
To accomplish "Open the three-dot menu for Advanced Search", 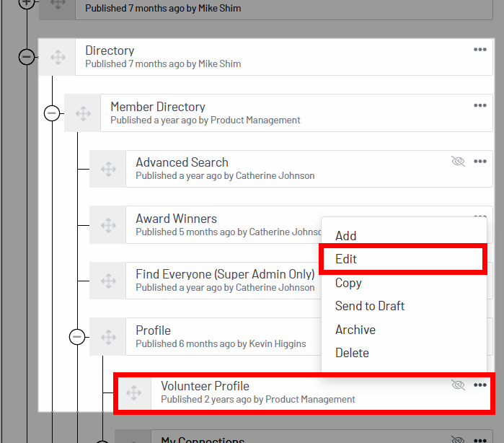I will tap(480, 161).
